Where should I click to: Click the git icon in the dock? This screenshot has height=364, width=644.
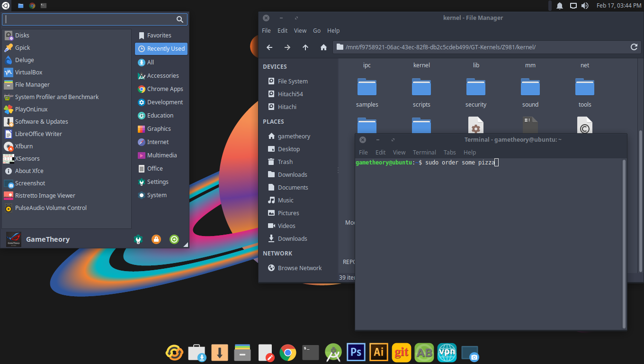pyautogui.click(x=402, y=353)
